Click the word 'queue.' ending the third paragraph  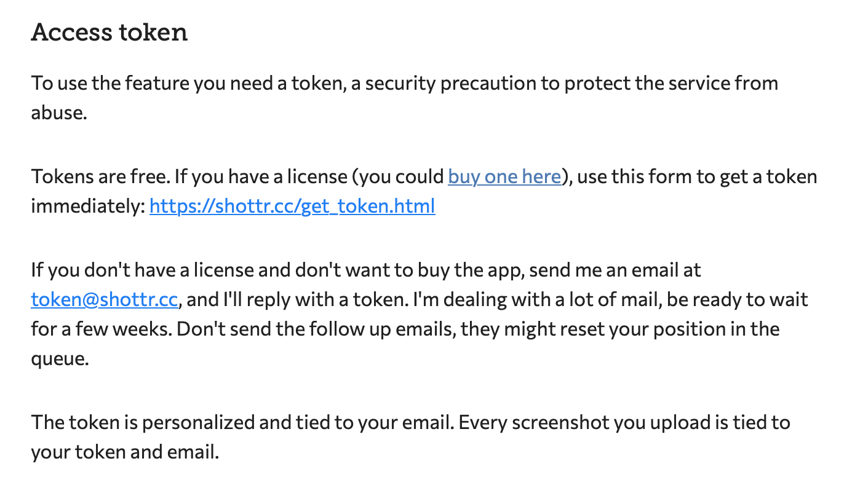pyautogui.click(x=60, y=359)
